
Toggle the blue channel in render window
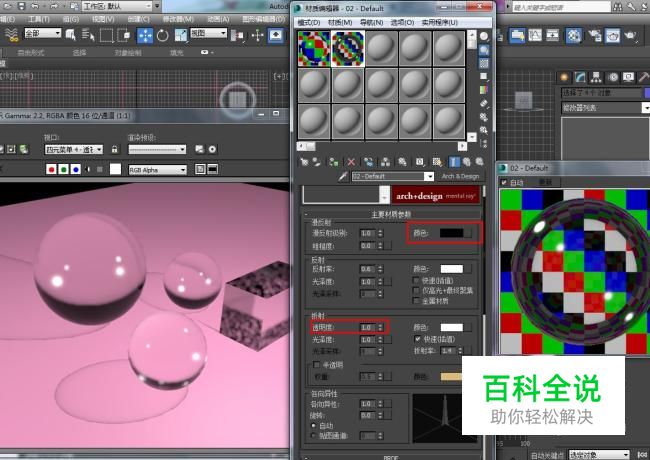pos(75,169)
